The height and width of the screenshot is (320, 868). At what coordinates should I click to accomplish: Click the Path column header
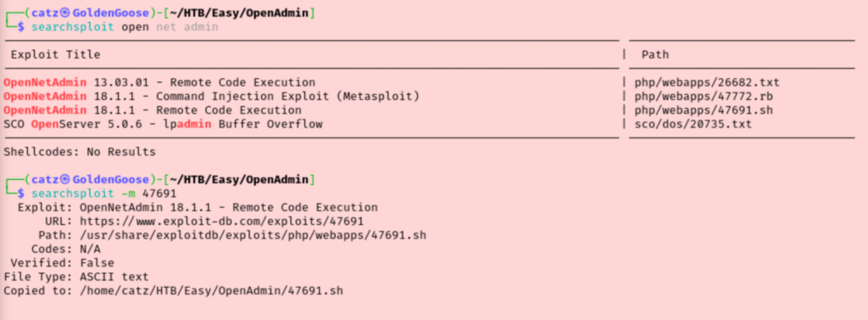[655, 55]
